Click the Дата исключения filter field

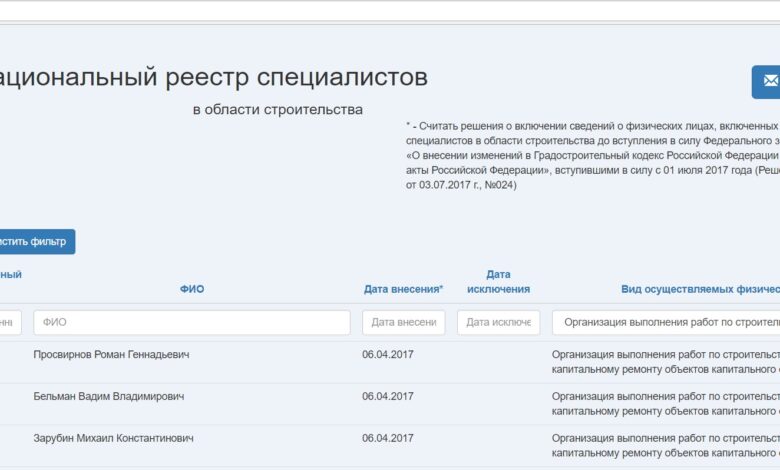tap(498, 323)
